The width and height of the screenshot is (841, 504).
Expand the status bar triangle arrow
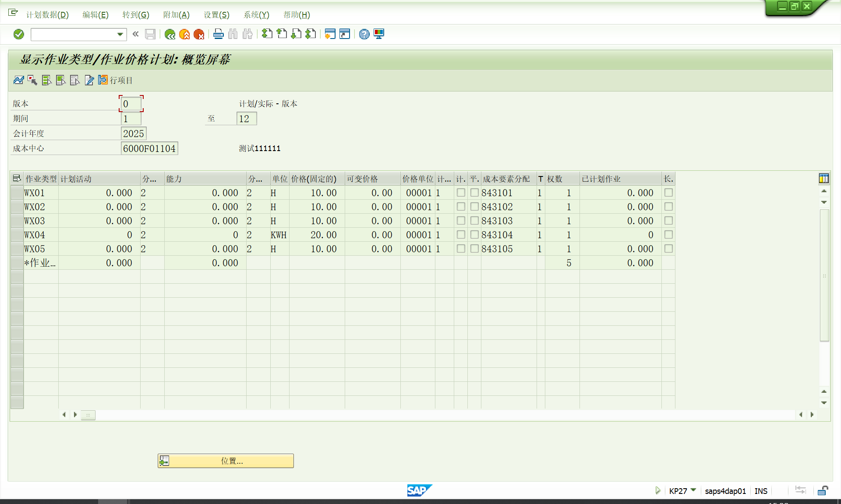tap(657, 490)
